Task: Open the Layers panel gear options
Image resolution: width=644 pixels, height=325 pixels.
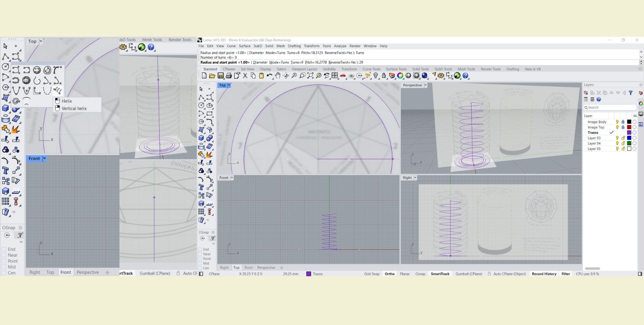Action: 641,85
